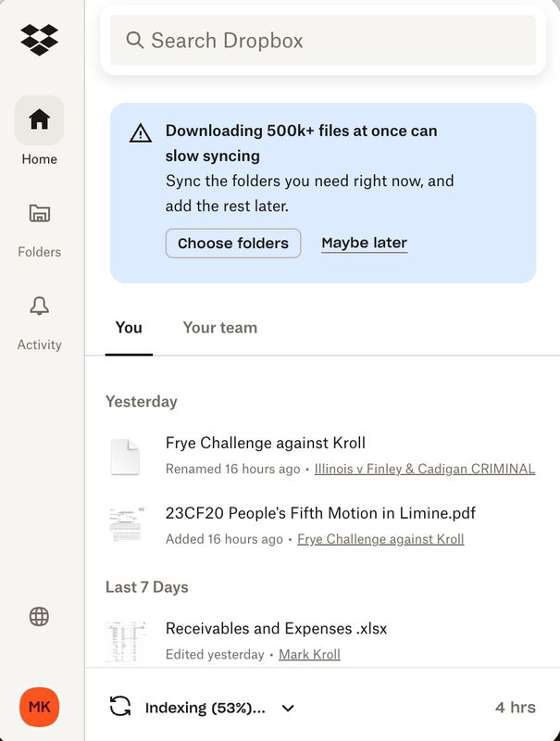560x741 pixels.
Task: Open the Receivables and Expenses spreadsheet thumbnail
Action: click(125, 641)
